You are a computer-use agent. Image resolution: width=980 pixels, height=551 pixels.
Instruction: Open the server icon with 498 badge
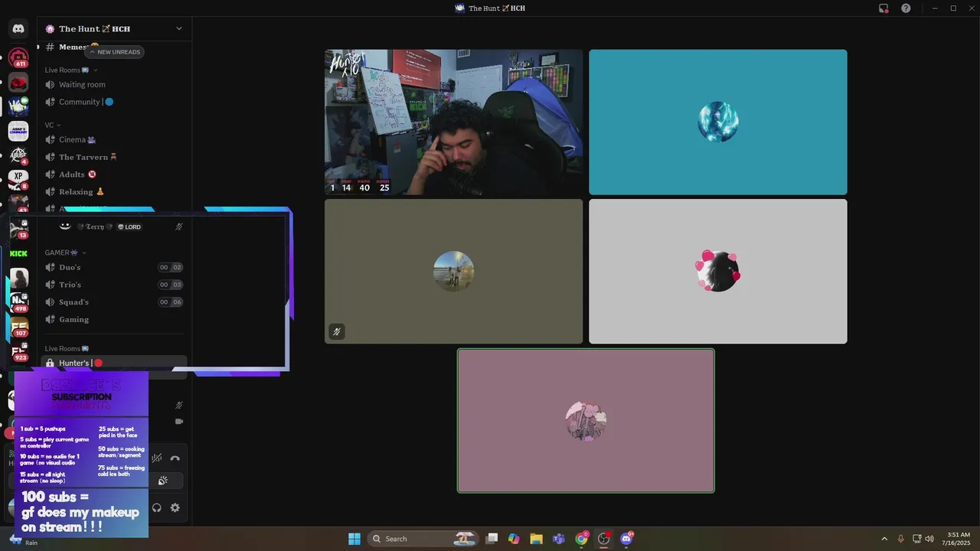18,302
